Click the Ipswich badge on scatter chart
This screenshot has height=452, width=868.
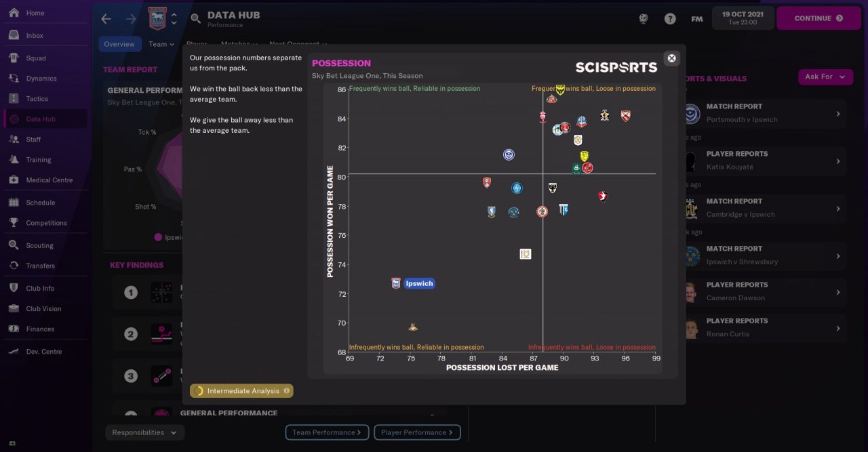click(x=396, y=283)
